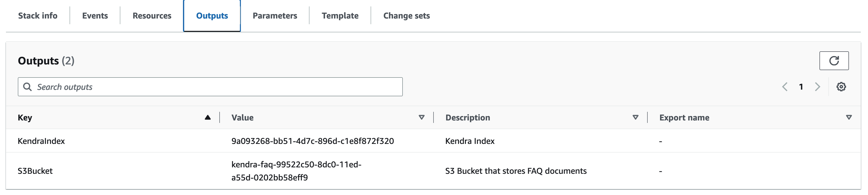Viewport: 868px width, 195px height.
Task: Switch to the Stack info tab
Action: 38,16
